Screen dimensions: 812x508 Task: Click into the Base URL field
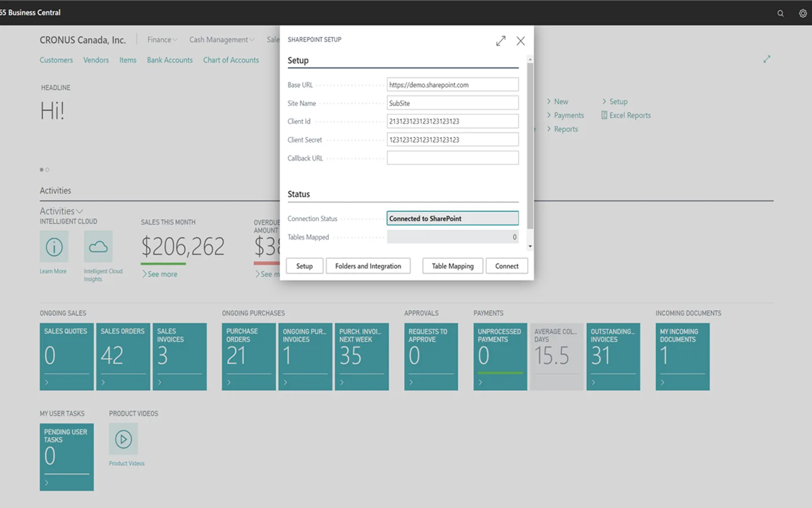(x=453, y=85)
